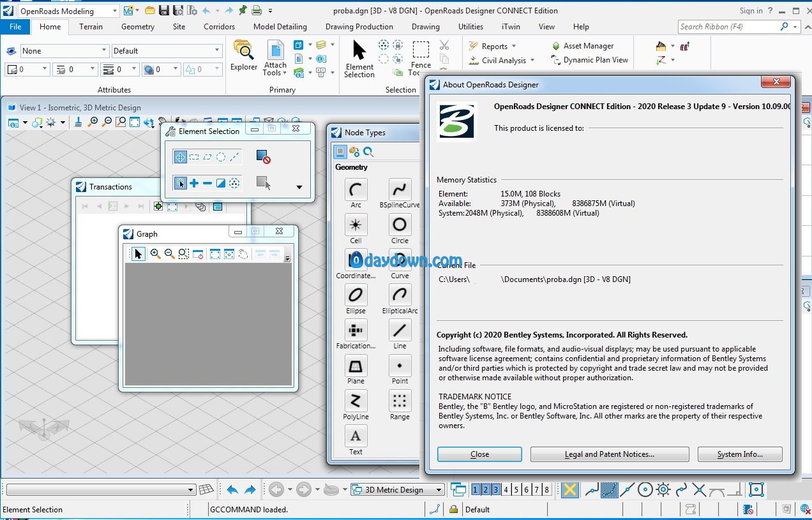Click Fit View in View 1 toolbar

[x=135, y=122]
